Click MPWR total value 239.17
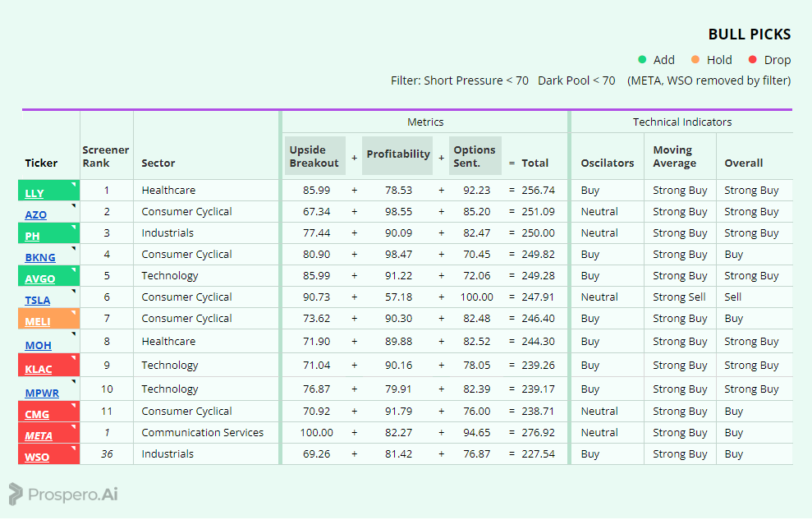Screen dimensions: 812x520 pos(538,389)
